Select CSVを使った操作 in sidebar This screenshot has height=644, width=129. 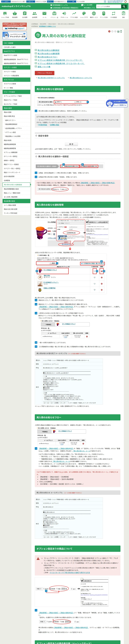point(16,47)
